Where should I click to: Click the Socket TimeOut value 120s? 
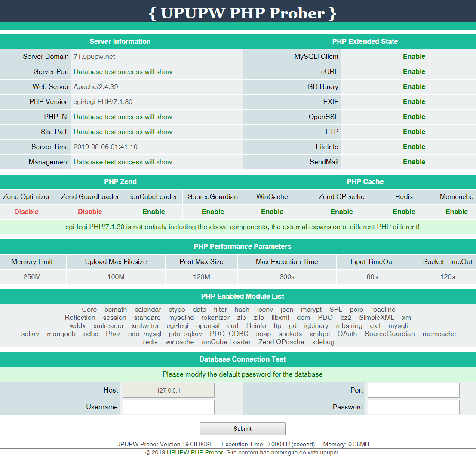448,277
